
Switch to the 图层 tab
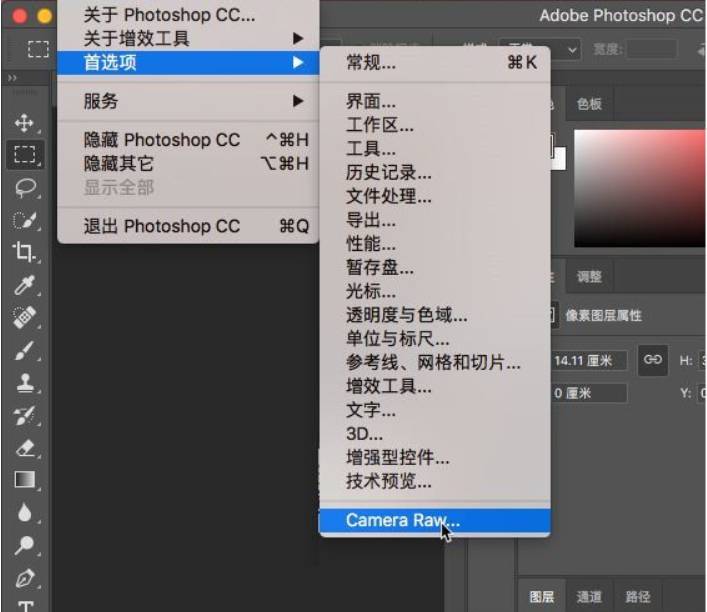point(542,597)
